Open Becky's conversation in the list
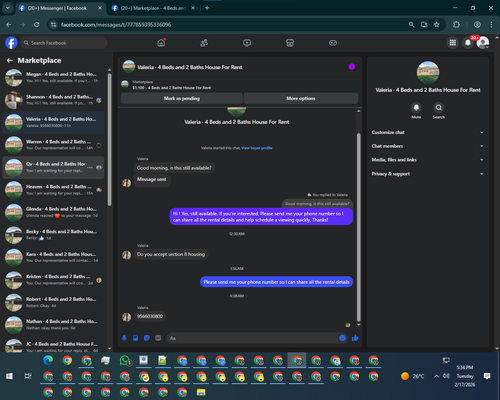Image resolution: width=500 pixels, height=400 pixels. pos(53,235)
